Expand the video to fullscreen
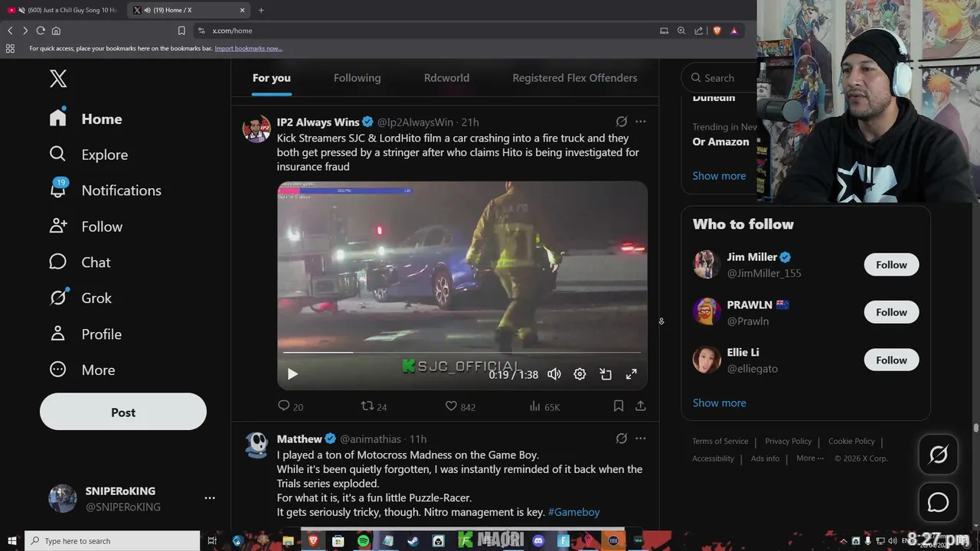This screenshot has height=551, width=980. pos(632,374)
